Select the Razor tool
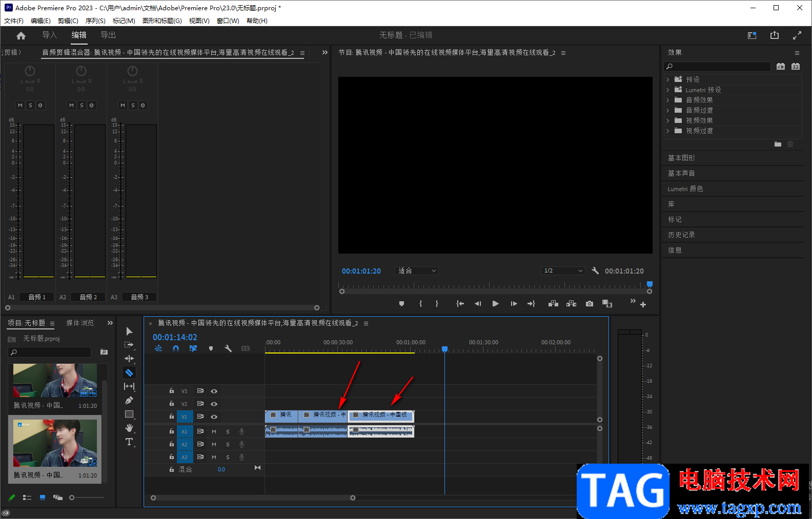812x519 pixels. pyautogui.click(x=129, y=372)
